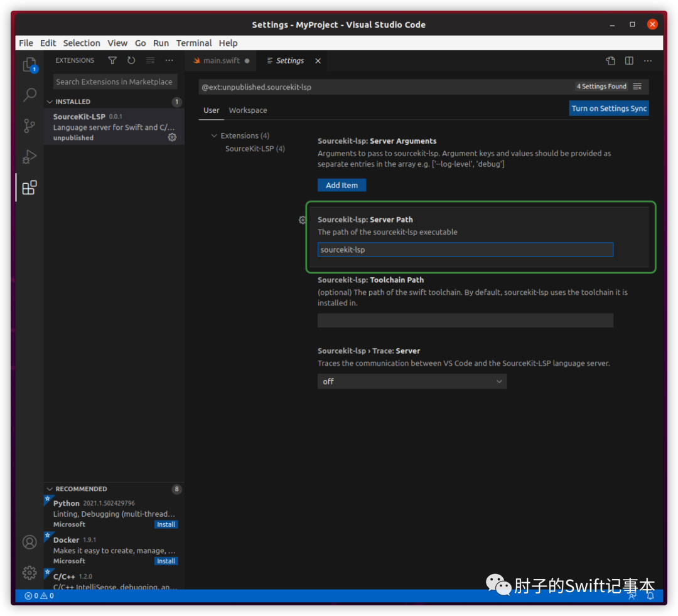Open the File menu
Viewport: 678px width, 616px height.
coord(26,43)
